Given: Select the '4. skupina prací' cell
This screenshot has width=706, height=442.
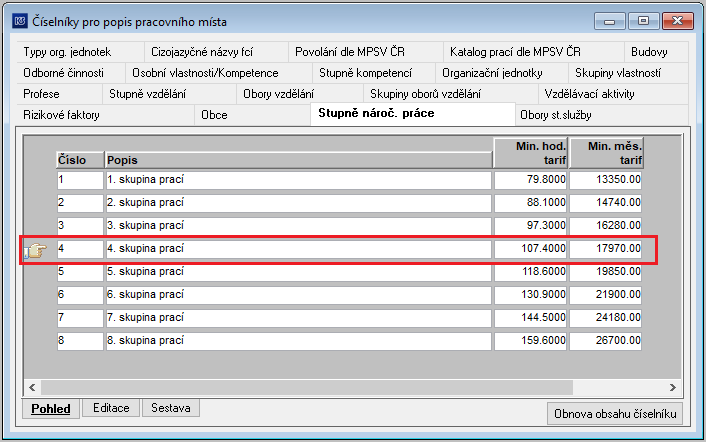Looking at the screenshot, I should tap(299, 248).
